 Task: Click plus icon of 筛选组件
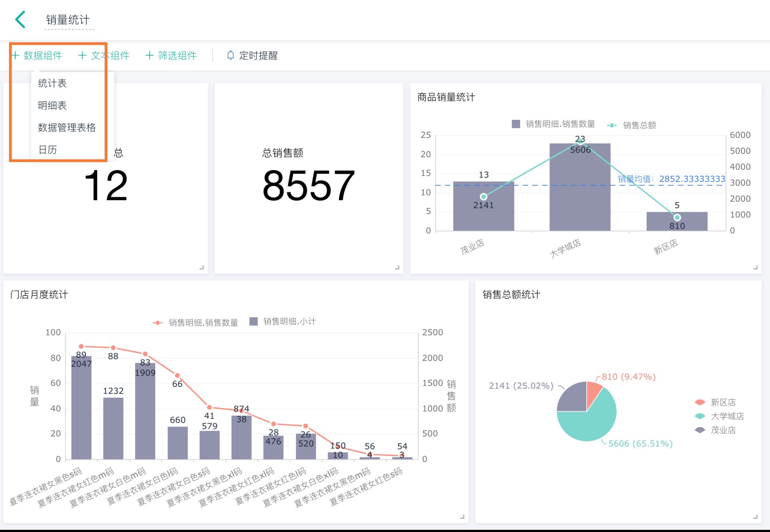click(150, 55)
